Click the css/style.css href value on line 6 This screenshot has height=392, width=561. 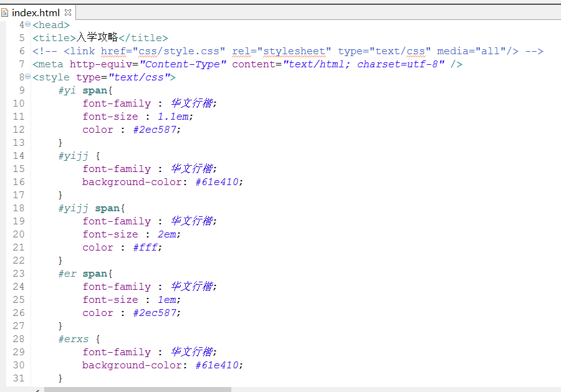[x=182, y=51]
